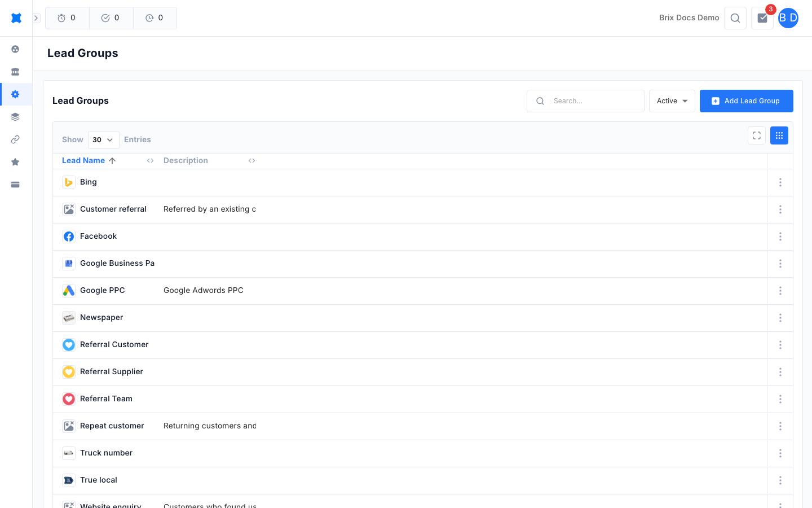Open the layers stack icon in sidebar
812x508 pixels.
15,117
